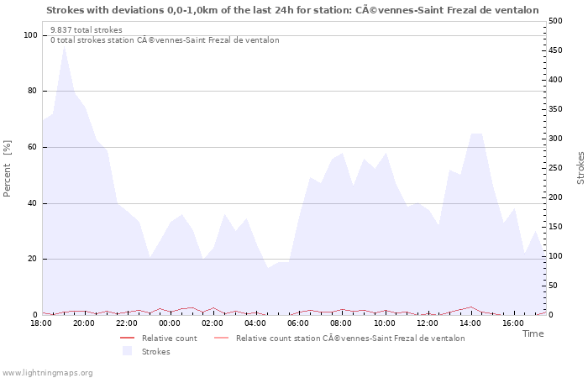
Task: Click the 100 percent axis tick label
Action: (30, 35)
